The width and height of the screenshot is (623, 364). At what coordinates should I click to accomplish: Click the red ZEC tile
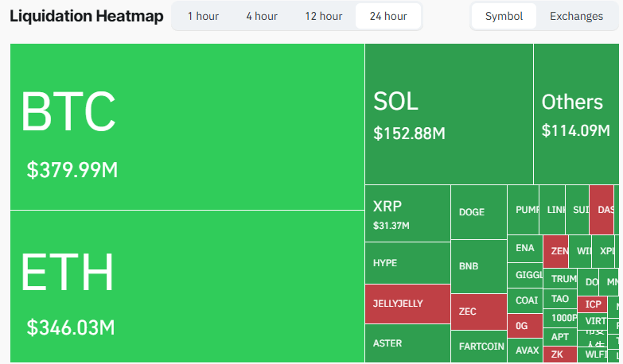click(x=478, y=312)
